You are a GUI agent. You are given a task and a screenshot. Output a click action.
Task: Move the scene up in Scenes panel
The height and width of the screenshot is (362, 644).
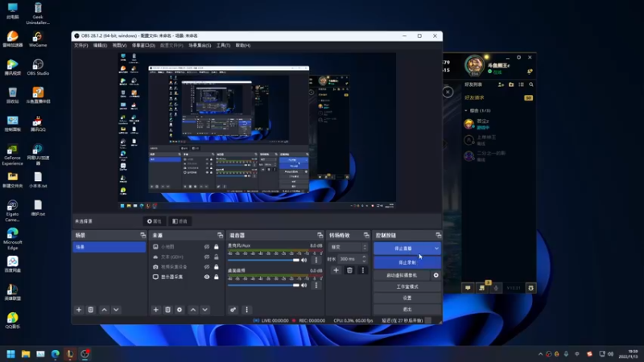pyautogui.click(x=105, y=310)
